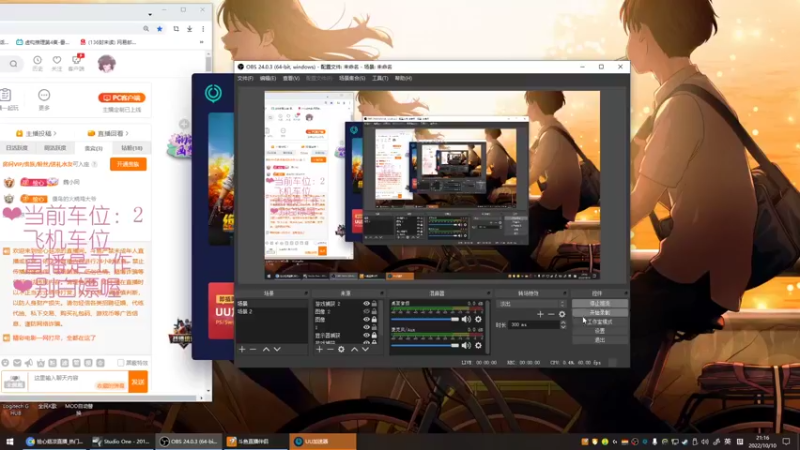Click the Scenes panel header dock icon
This screenshot has height=450, width=800.
(x=306, y=293)
